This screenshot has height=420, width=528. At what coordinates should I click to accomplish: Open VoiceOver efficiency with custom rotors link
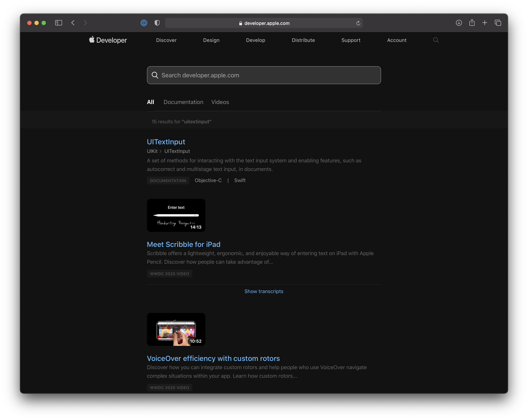click(213, 358)
